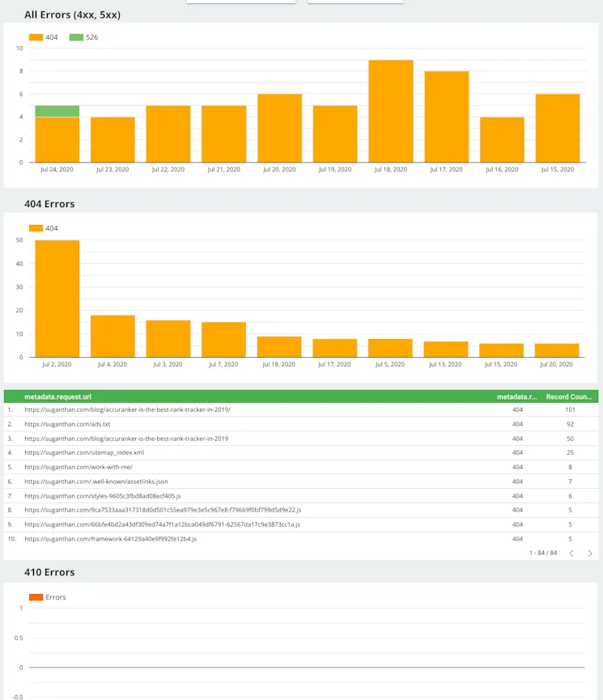The image size is (603, 700).
Task: Select the assetlinks.json URL row
Action: tap(96, 482)
